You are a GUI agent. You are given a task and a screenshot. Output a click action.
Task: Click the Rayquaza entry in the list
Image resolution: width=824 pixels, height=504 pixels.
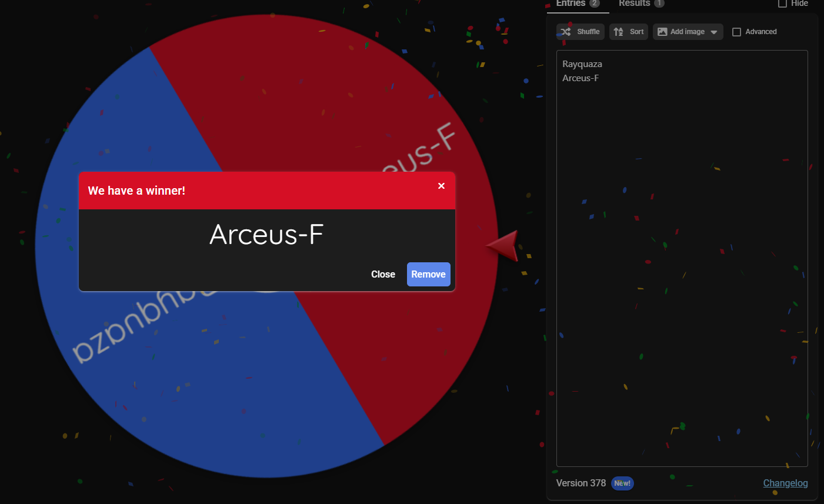tap(582, 64)
